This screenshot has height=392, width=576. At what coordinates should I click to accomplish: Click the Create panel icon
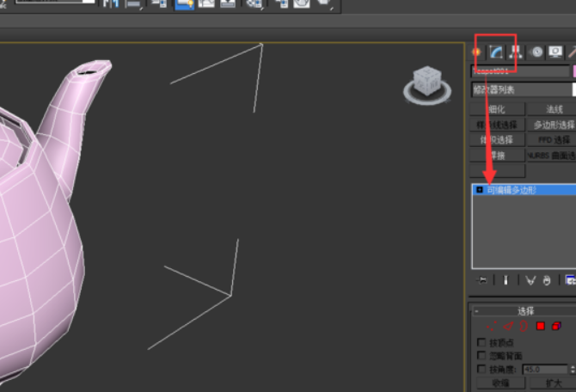click(x=476, y=52)
